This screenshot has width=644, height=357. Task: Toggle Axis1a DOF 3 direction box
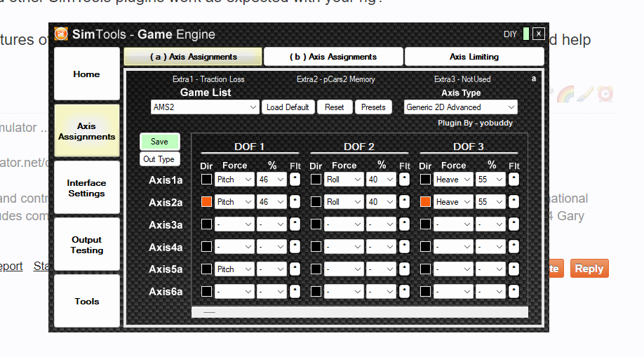click(426, 180)
